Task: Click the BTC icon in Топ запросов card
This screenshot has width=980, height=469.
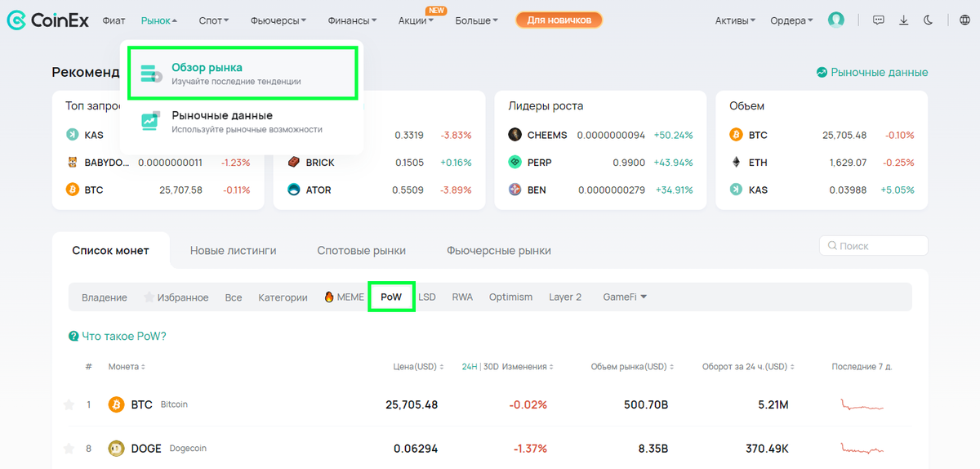Action: click(72, 190)
